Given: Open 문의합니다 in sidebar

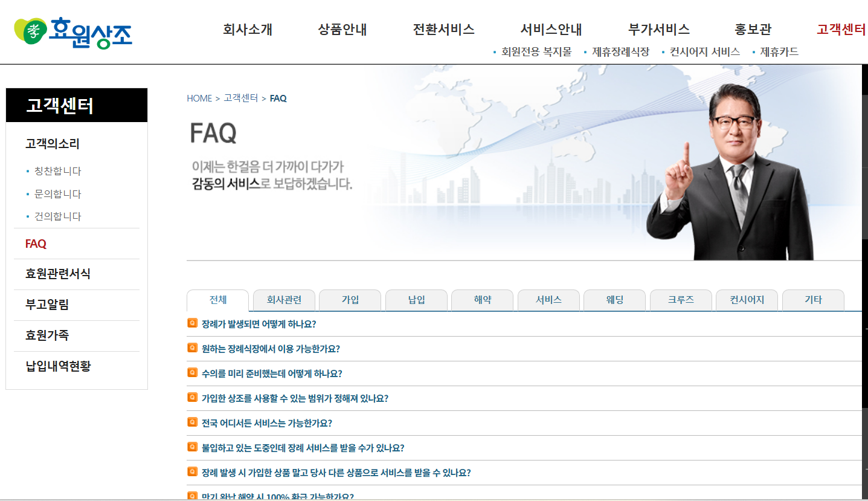Looking at the screenshot, I should point(57,194).
